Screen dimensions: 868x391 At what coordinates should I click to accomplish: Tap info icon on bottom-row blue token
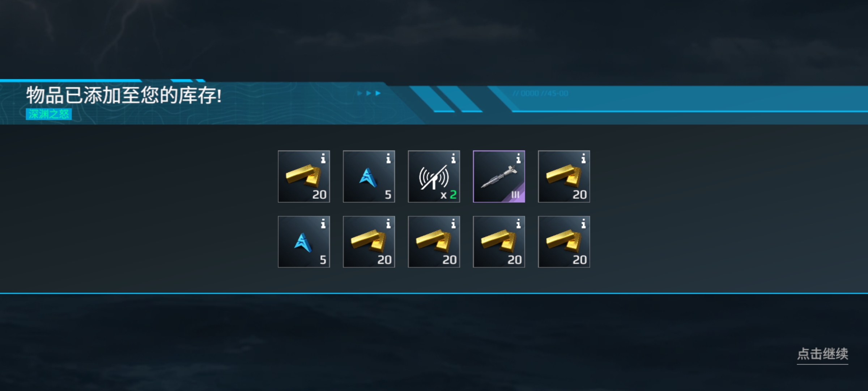(x=323, y=224)
